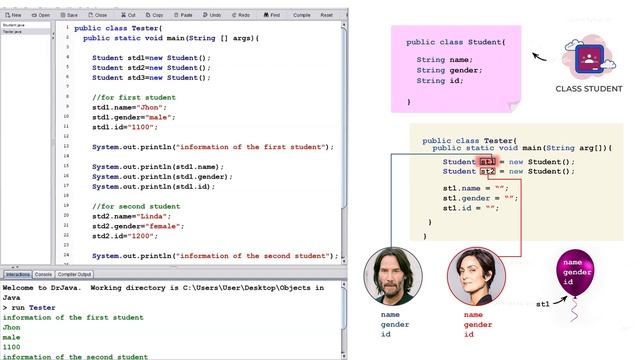This screenshot has width=640, height=360.
Task: Click the interactions pane scroll-down arrow
Action: (344, 356)
